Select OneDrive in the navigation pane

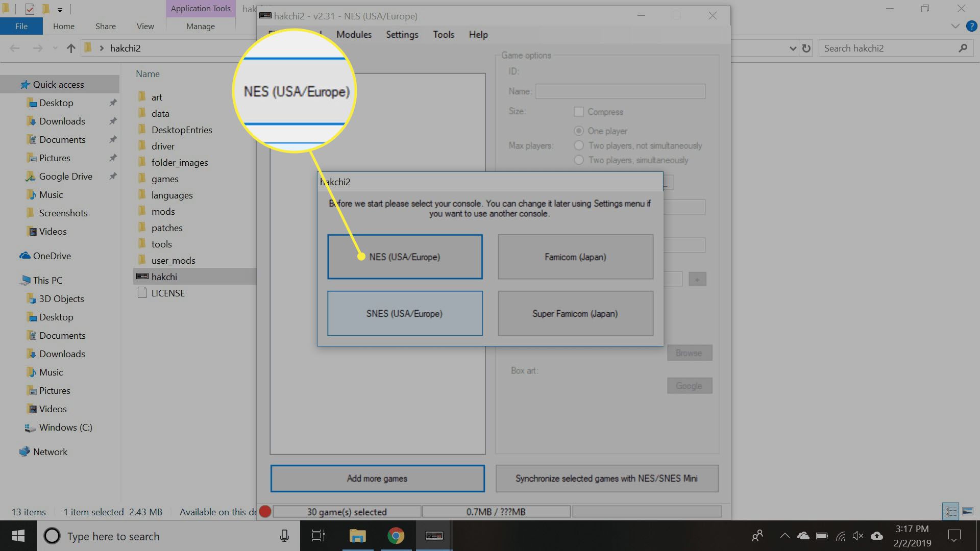coord(52,256)
